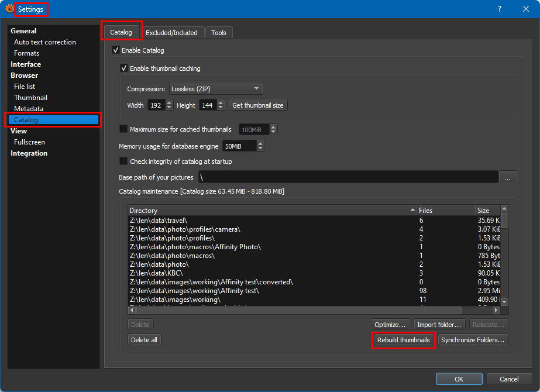Switch to the Excluded/Included tab

coord(171,33)
